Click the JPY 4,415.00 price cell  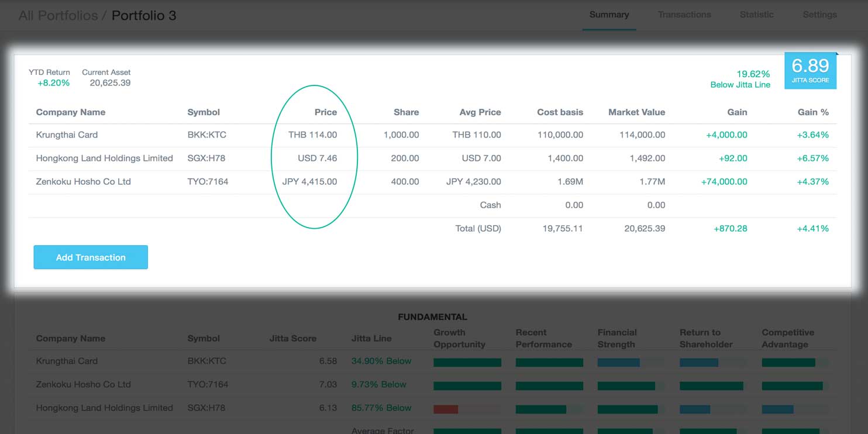(x=309, y=182)
